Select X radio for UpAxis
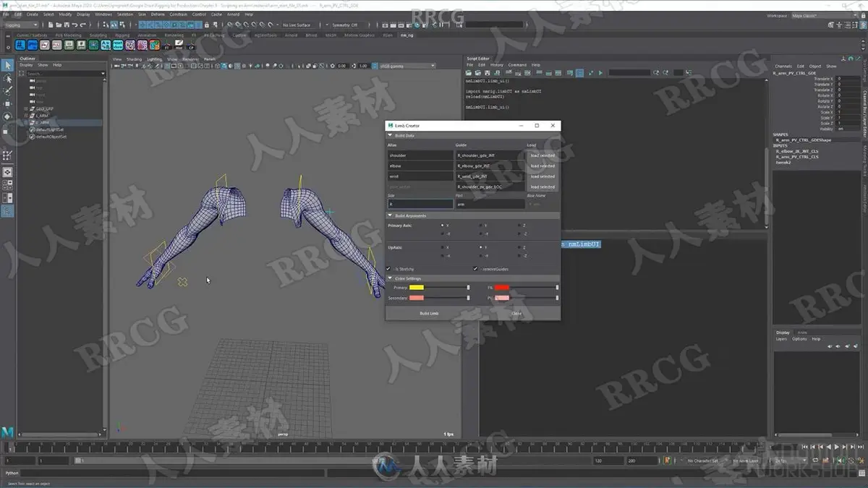The width and height of the screenshot is (868, 488). [x=444, y=247]
